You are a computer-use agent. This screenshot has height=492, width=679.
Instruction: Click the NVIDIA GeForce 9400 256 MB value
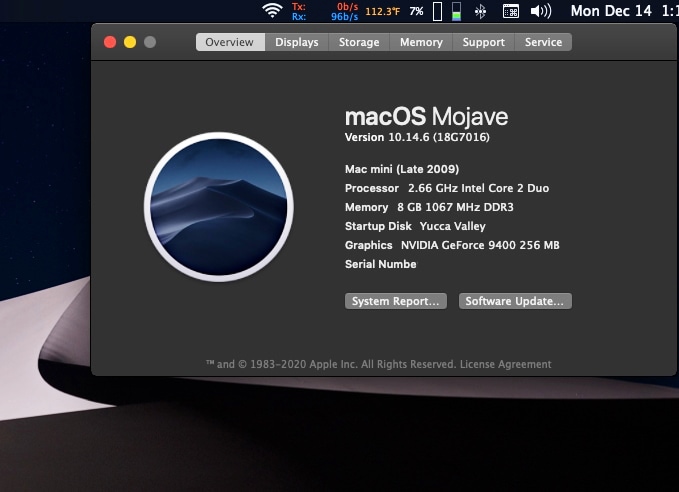coord(480,246)
